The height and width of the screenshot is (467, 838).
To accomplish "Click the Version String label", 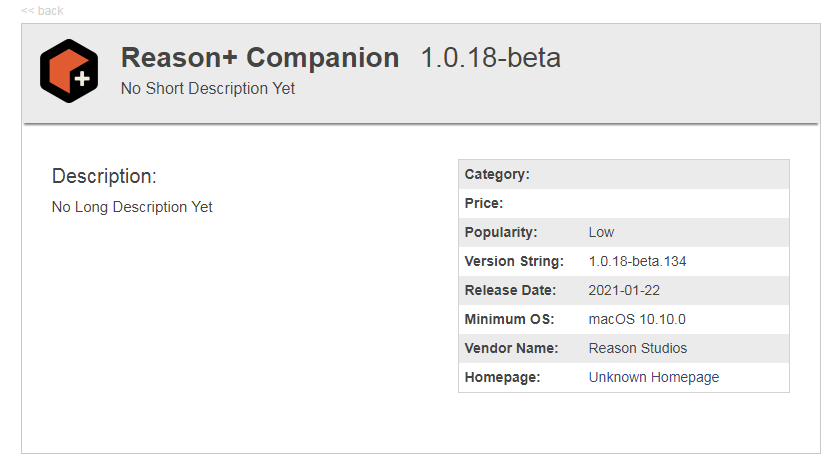I will point(514,261).
